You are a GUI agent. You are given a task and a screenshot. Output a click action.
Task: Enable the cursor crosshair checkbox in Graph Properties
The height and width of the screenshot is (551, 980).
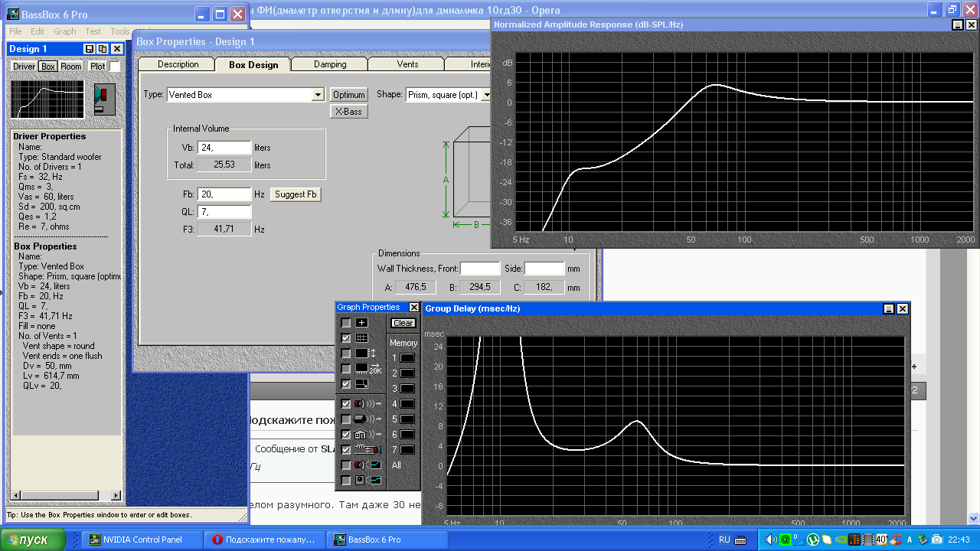coord(346,323)
